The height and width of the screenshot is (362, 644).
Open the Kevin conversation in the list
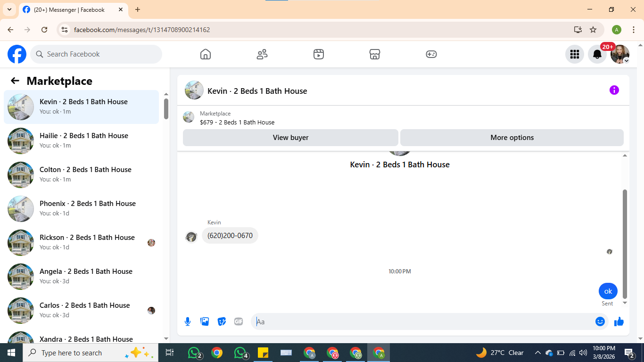coord(82,107)
